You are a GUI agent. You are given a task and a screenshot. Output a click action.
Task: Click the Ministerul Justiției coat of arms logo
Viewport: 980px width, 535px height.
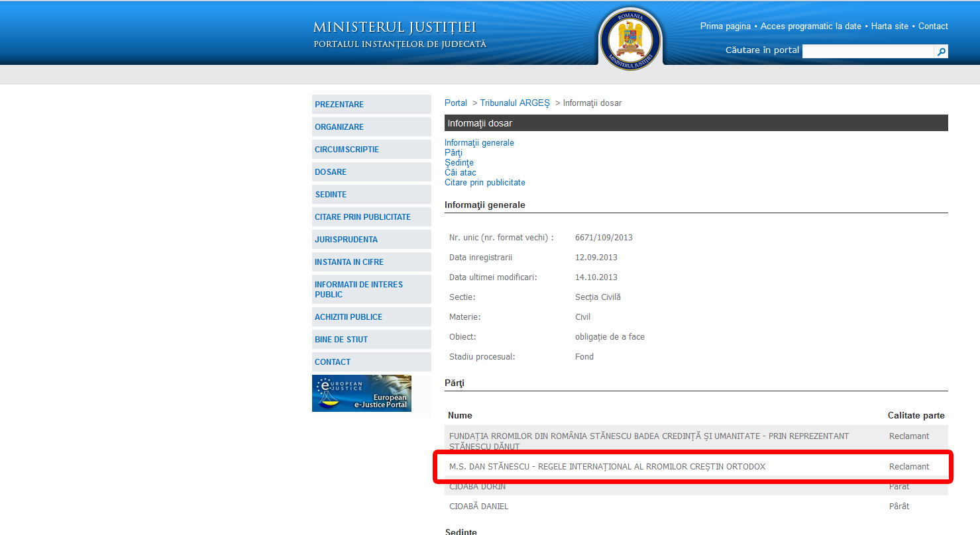pyautogui.click(x=629, y=38)
